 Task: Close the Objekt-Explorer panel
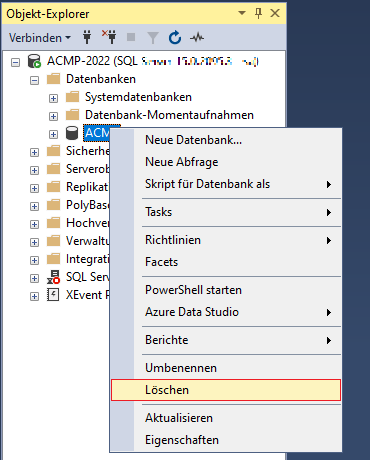pos(275,13)
